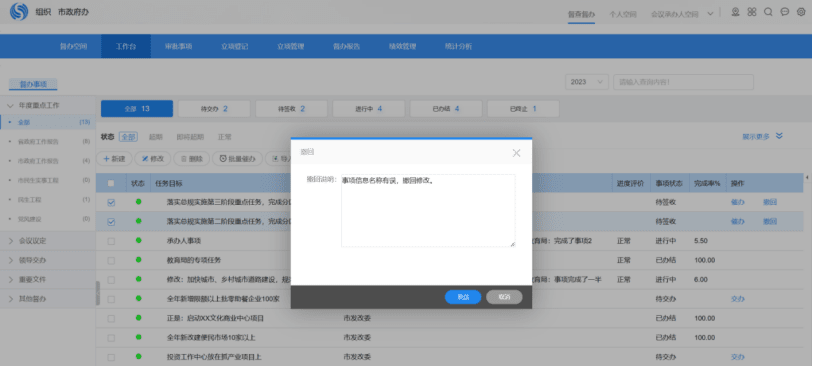Screen dimensions: 813x366
Task: Select the 已终止 1 status tab
Action: tap(523, 109)
